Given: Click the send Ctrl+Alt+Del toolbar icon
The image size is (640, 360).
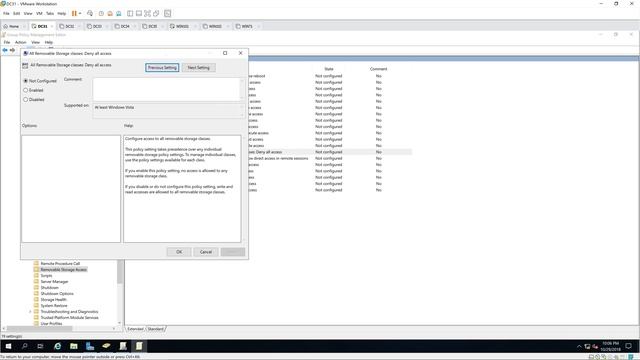Looking at the screenshot, I should 90,13.
